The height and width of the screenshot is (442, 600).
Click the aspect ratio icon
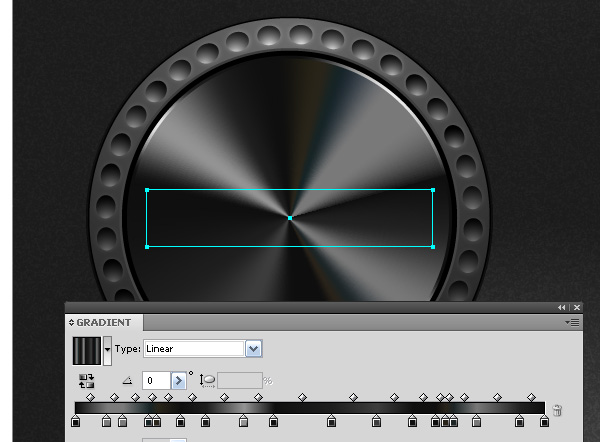point(207,380)
